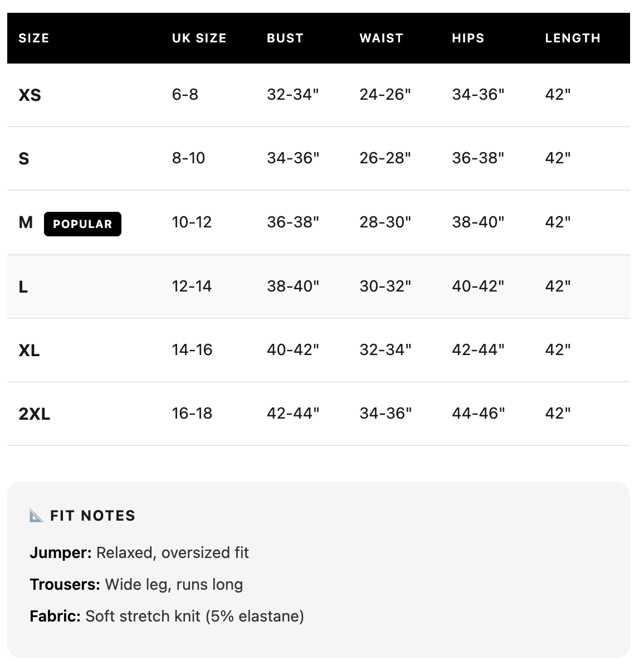Click the M size label

pos(26,223)
